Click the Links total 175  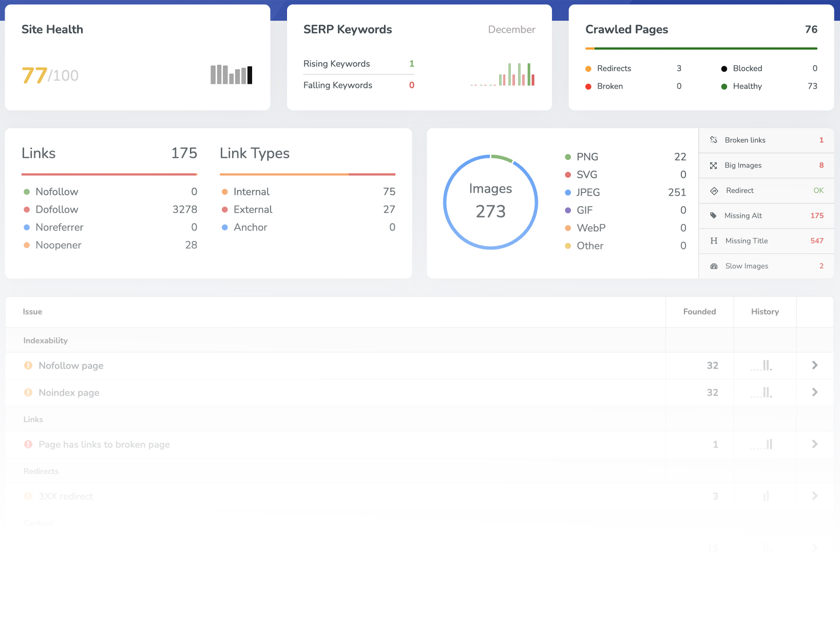click(184, 153)
